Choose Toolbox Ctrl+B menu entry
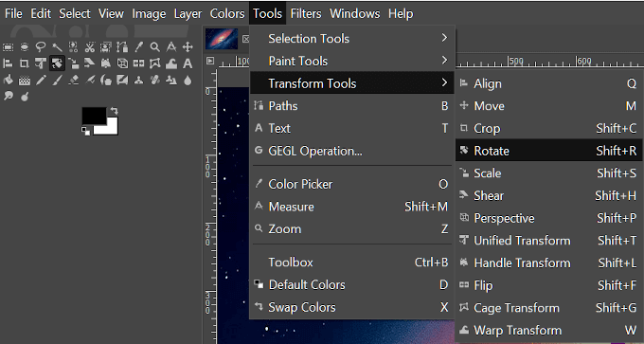 [352, 263]
